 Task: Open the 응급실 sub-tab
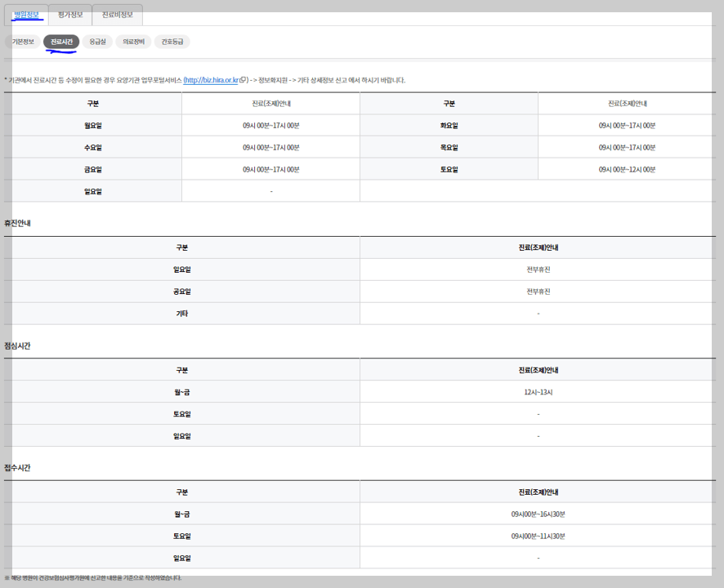coord(97,42)
